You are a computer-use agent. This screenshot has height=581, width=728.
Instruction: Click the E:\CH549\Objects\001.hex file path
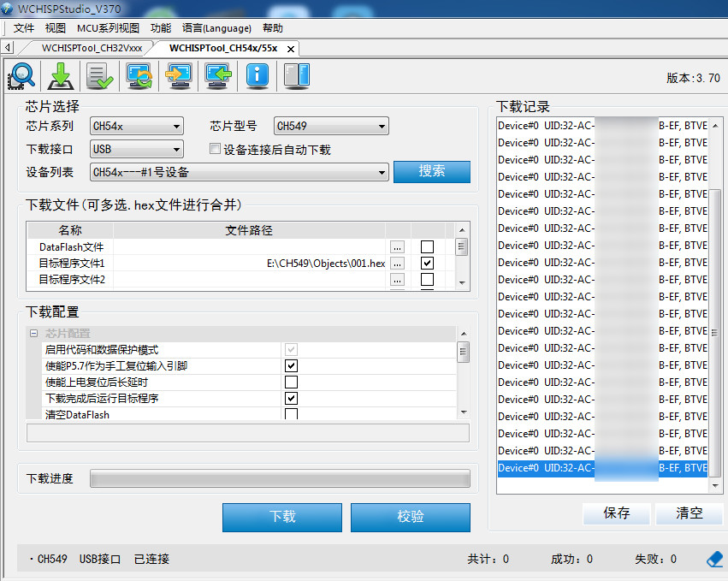326,264
